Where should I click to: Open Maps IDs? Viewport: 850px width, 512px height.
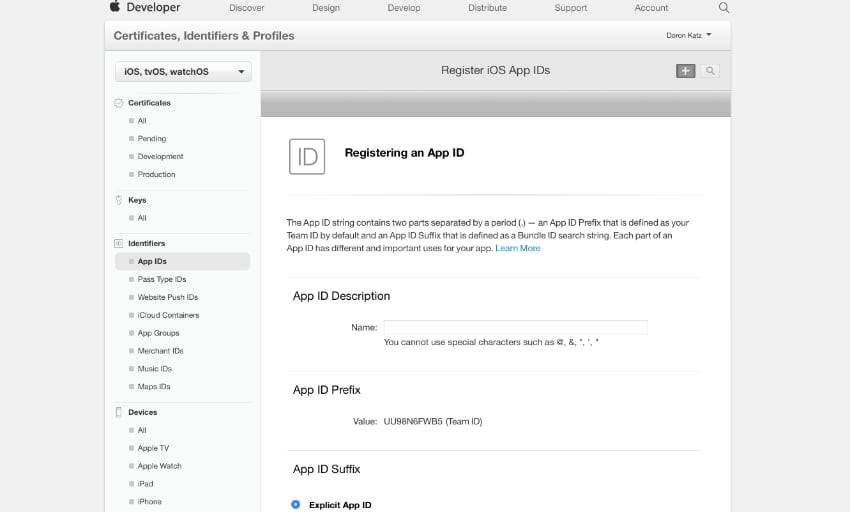point(154,387)
